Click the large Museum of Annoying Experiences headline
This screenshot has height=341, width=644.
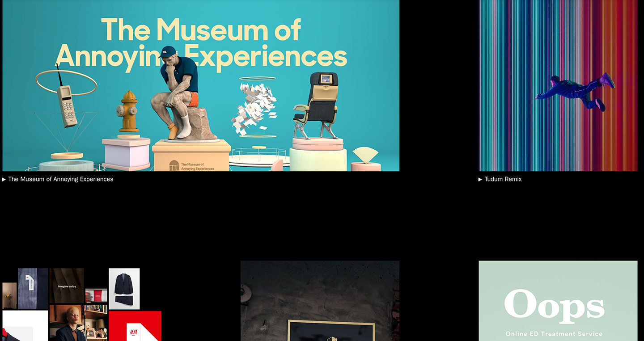tap(201, 44)
